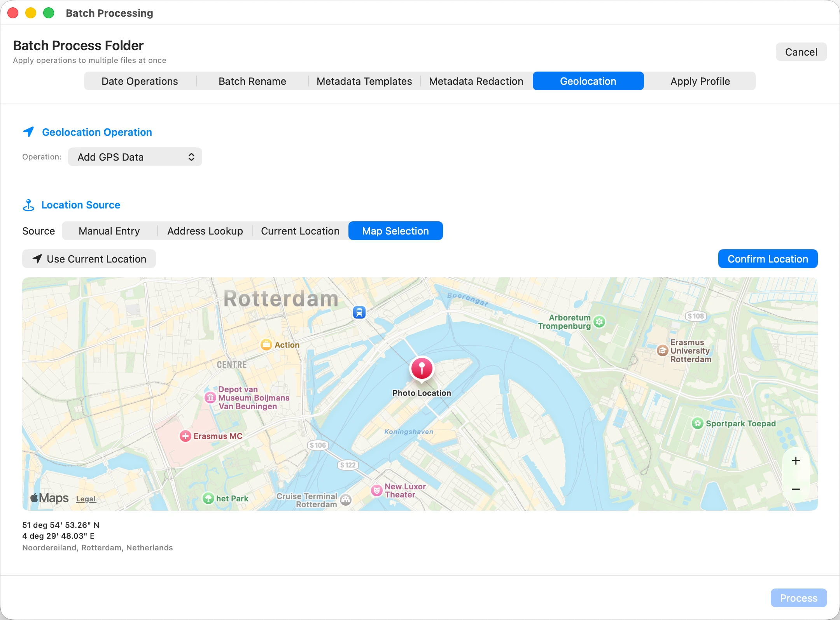
Task: Click the Geolocation Operation heading
Action: (x=97, y=132)
